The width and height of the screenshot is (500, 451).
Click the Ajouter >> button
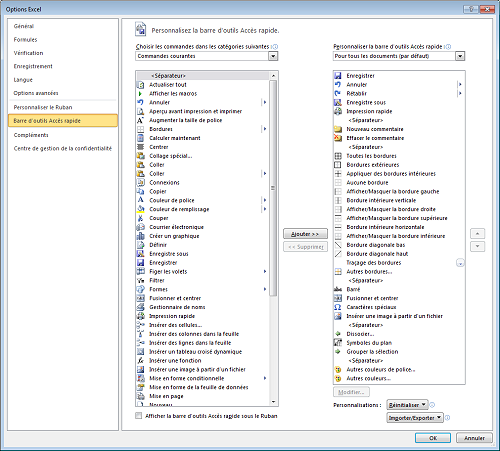[305, 234]
